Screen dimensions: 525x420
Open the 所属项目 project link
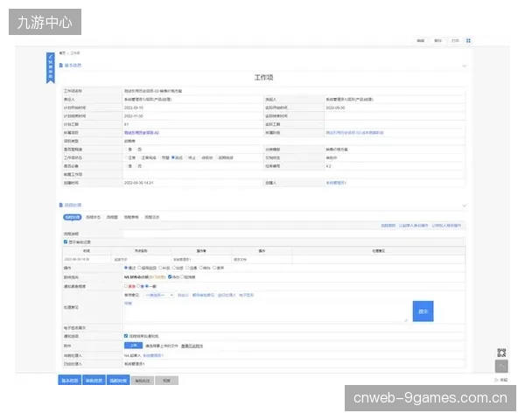[x=141, y=133]
